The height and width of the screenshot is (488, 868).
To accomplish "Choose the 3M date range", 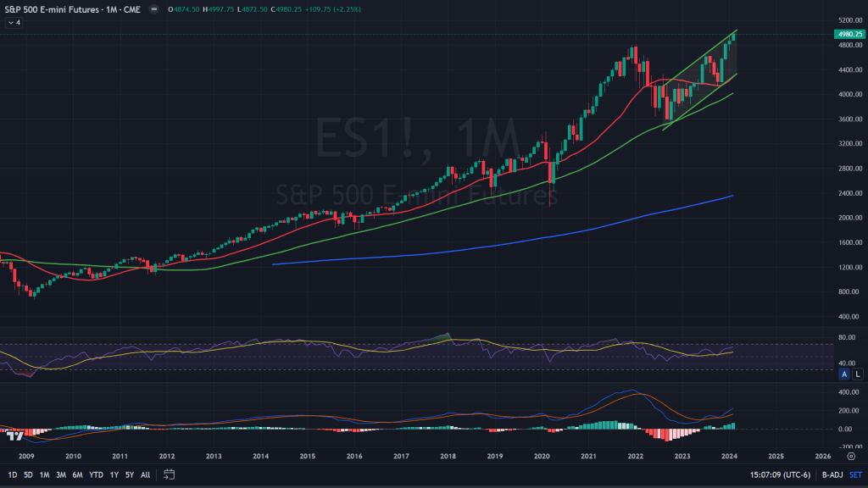I will click(x=61, y=474).
